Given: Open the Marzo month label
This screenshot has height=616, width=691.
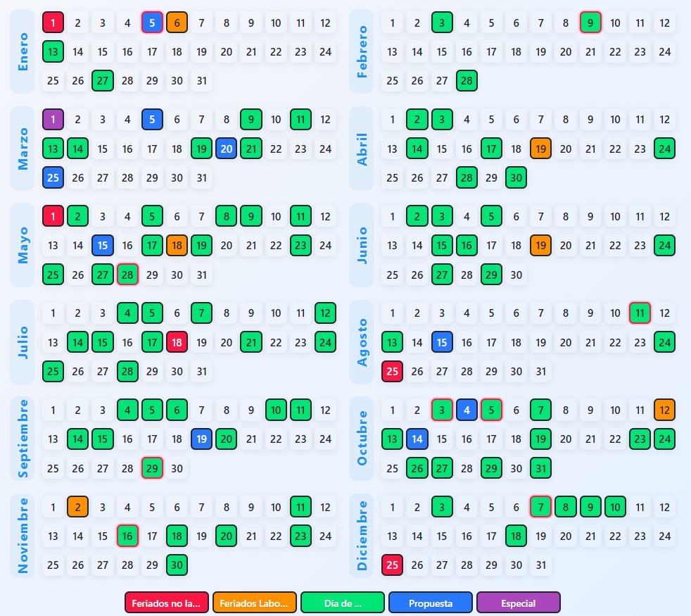Looking at the screenshot, I should pyautogui.click(x=23, y=149).
